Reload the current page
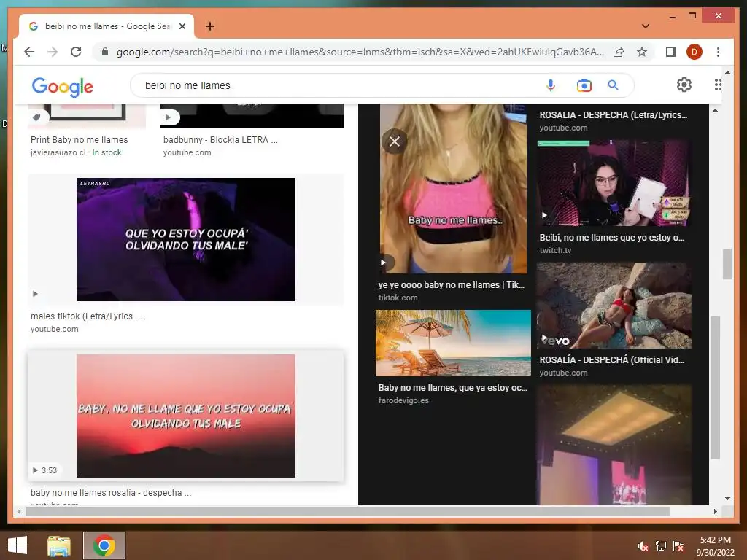The image size is (747, 560). click(x=76, y=52)
